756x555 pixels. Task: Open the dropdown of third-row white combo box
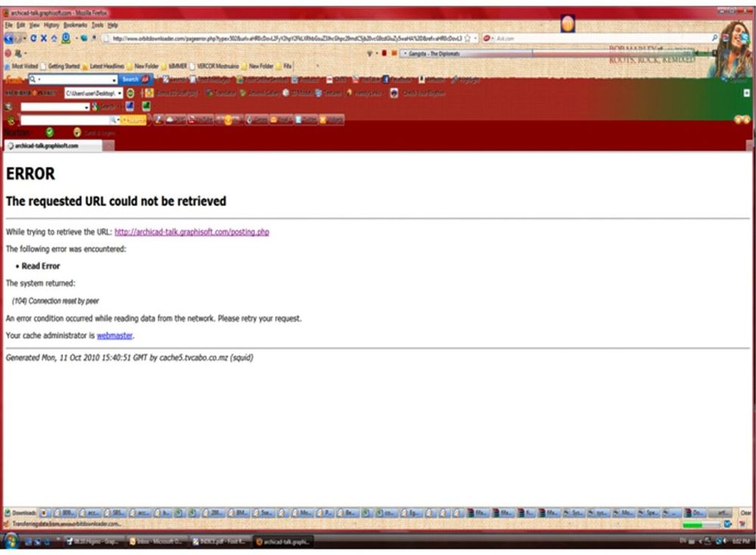pos(86,108)
